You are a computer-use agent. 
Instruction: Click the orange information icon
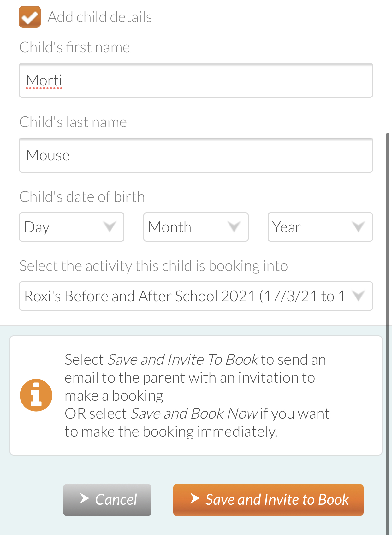pos(36,395)
